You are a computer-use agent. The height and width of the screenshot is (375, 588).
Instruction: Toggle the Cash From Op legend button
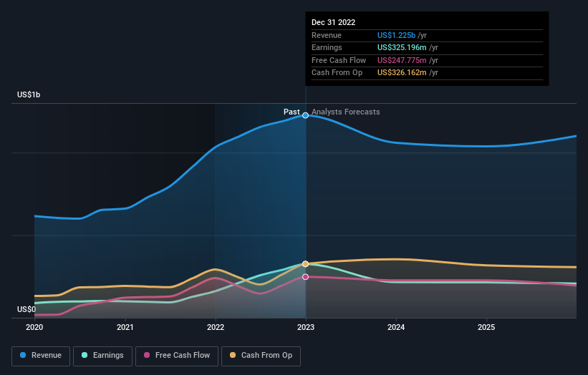(x=261, y=356)
